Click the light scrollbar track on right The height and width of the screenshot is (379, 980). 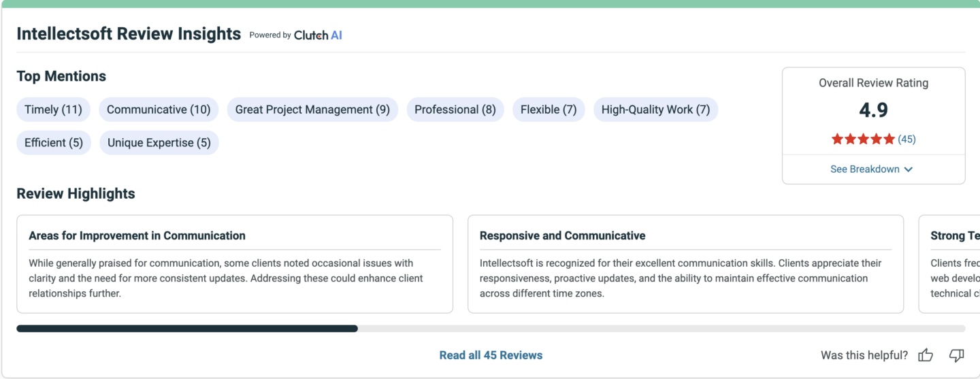click(661, 329)
